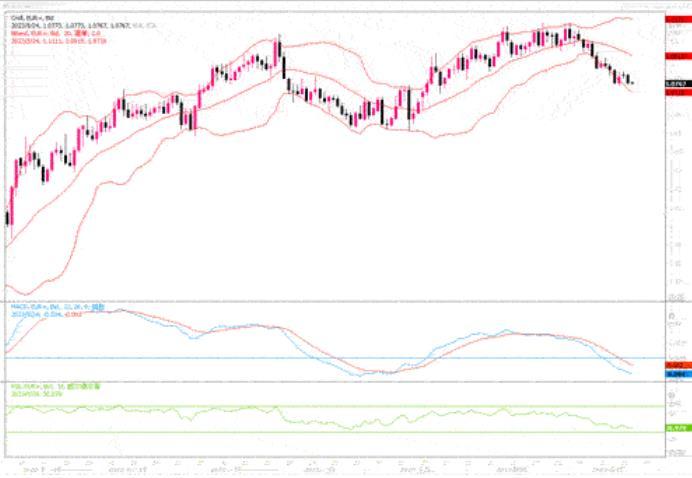Viewport: 692px width, 478px height.
Task: Click the horizontal blue MACD zero line
Action: [x=300, y=358]
